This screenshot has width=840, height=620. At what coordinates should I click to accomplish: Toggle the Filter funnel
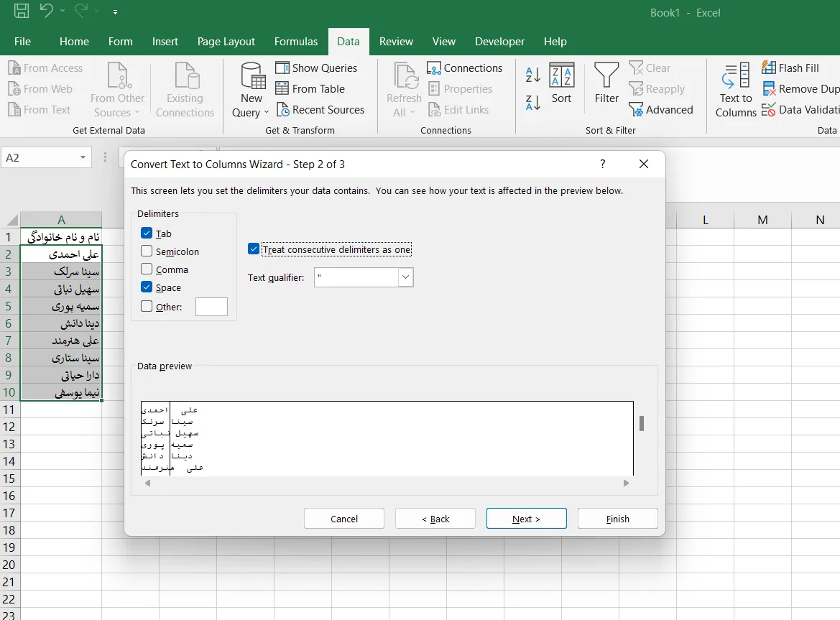[606, 83]
